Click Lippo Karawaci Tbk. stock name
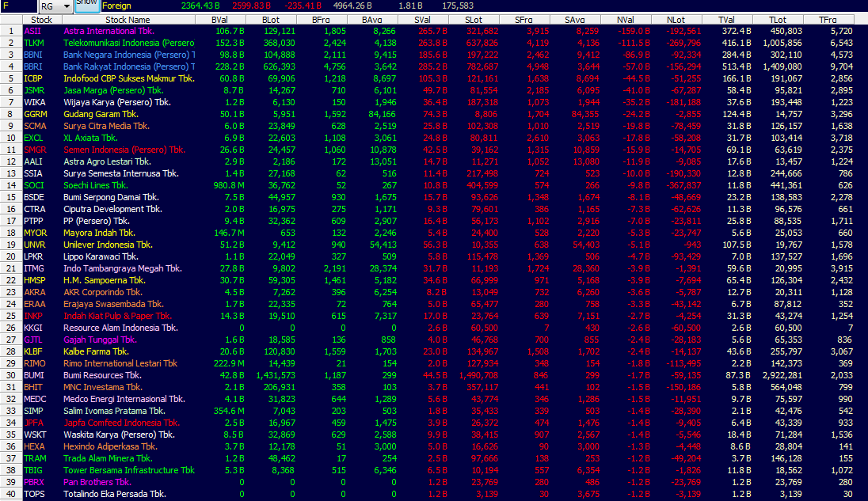This screenshot has width=868, height=501. 101,256
